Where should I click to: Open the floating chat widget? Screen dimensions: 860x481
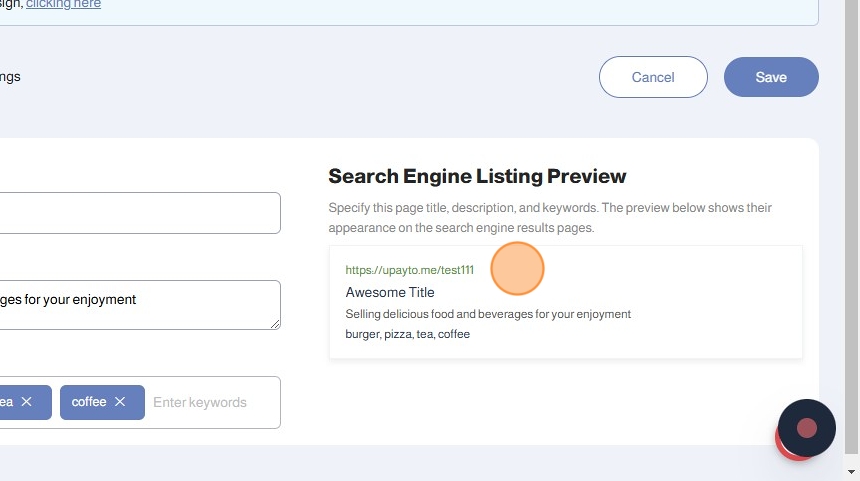(806, 428)
